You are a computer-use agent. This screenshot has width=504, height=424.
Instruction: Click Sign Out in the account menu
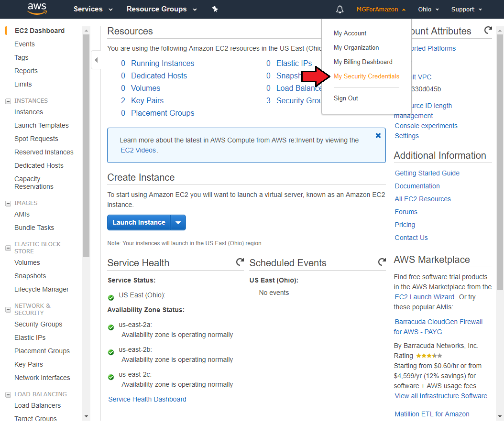pos(346,98)
